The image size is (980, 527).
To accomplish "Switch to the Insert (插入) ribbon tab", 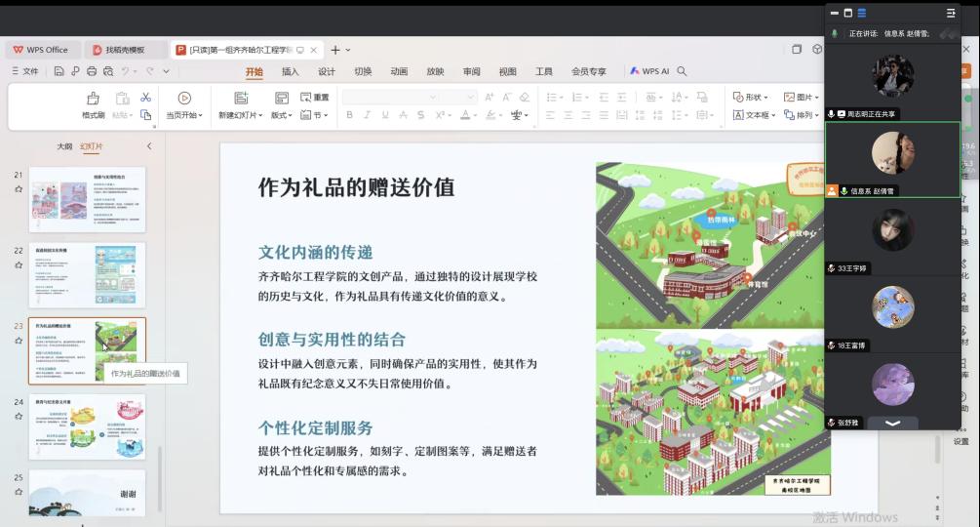I will (x=290, y=71).
